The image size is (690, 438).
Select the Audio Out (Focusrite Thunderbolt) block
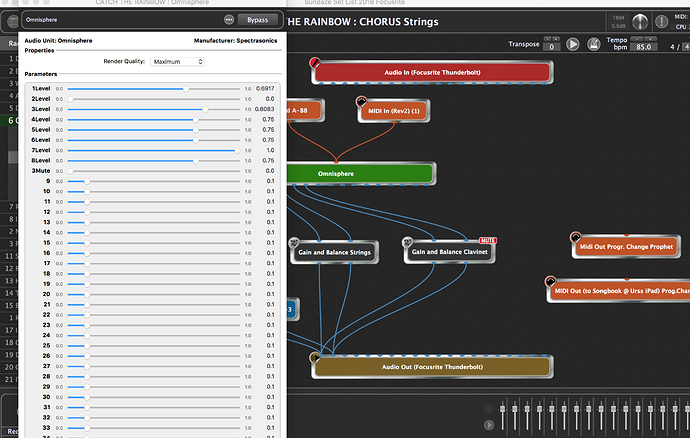pos(432,367)
